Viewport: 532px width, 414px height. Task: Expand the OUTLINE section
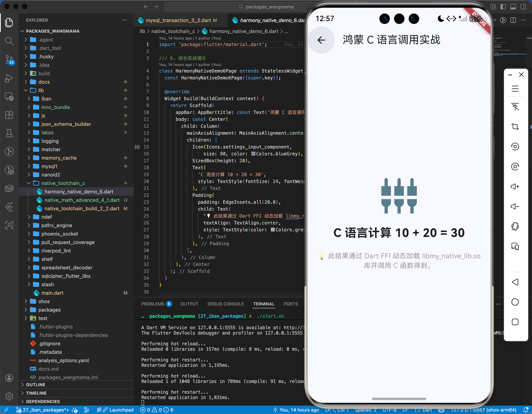click(x=36, y=384)
